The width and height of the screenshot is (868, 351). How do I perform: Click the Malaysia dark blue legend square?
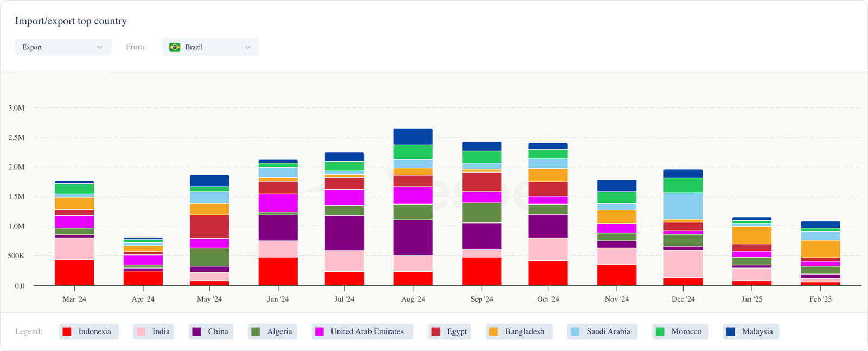click(x=731, y=331)
